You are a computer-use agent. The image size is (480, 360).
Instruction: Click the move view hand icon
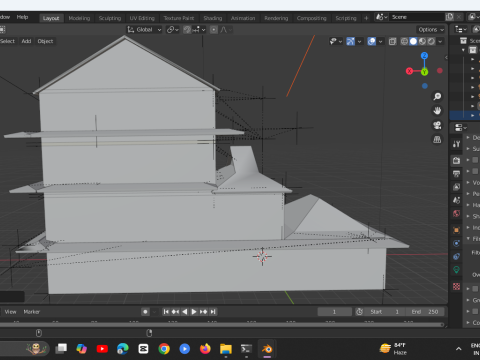tap(437, 111)
